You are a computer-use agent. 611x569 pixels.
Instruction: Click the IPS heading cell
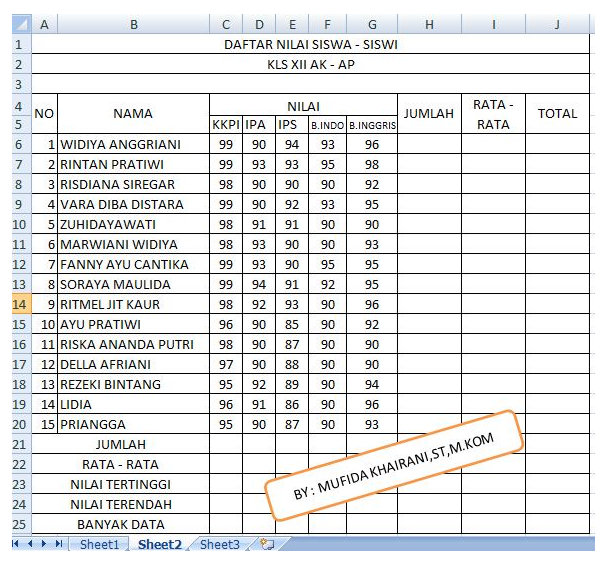[x=292, y=124]
